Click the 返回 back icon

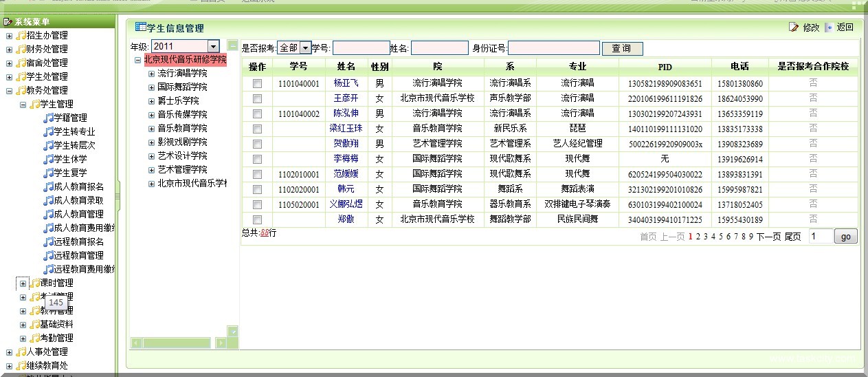click(x=829, y=28)
